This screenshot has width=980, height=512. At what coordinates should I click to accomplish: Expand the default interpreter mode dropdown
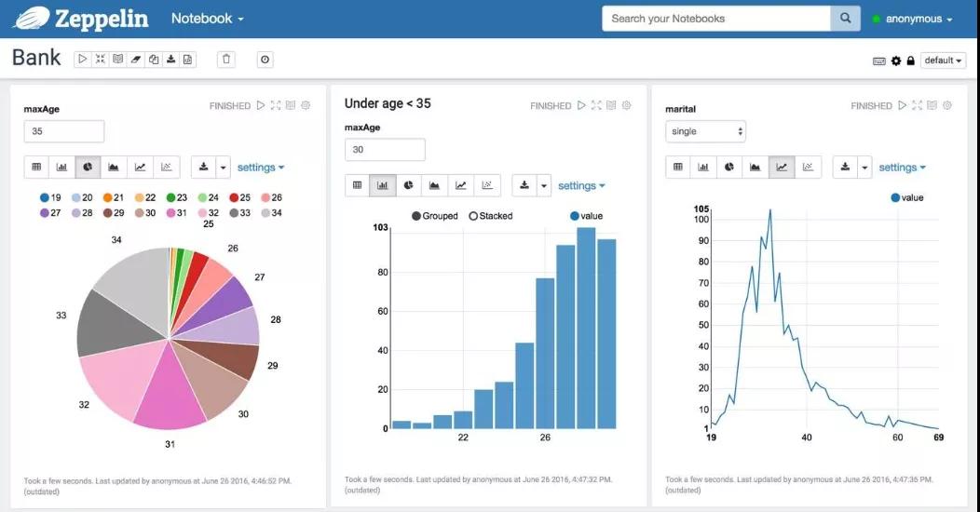[943, 60]
